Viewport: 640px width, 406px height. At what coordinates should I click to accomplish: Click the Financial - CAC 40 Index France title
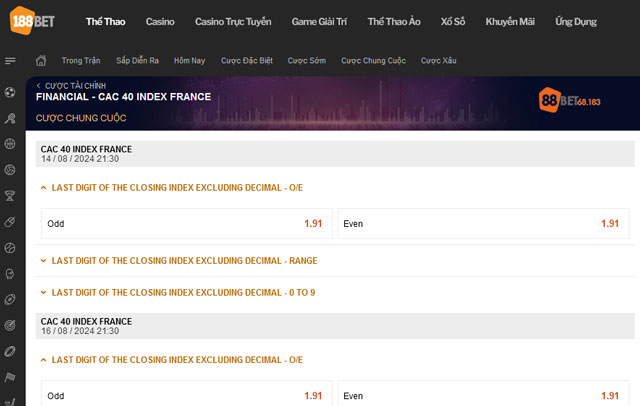pos(123,97)
